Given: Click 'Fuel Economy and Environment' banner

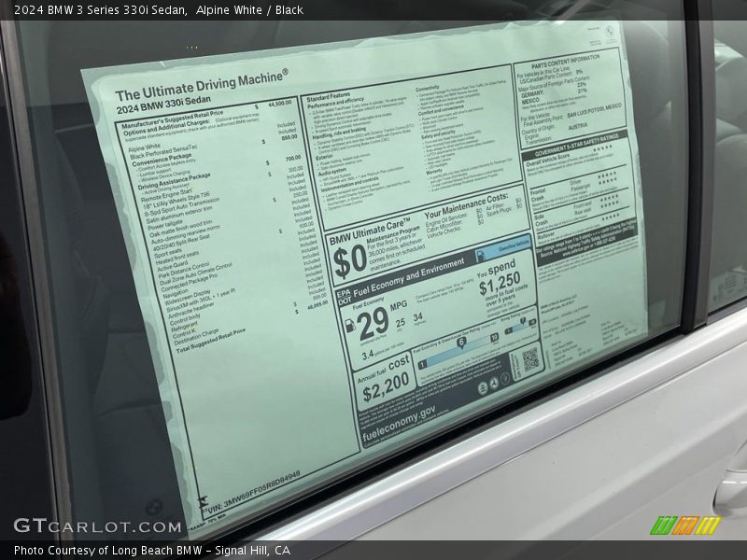Looking at the screenshot, I should [x=409, y=277].
